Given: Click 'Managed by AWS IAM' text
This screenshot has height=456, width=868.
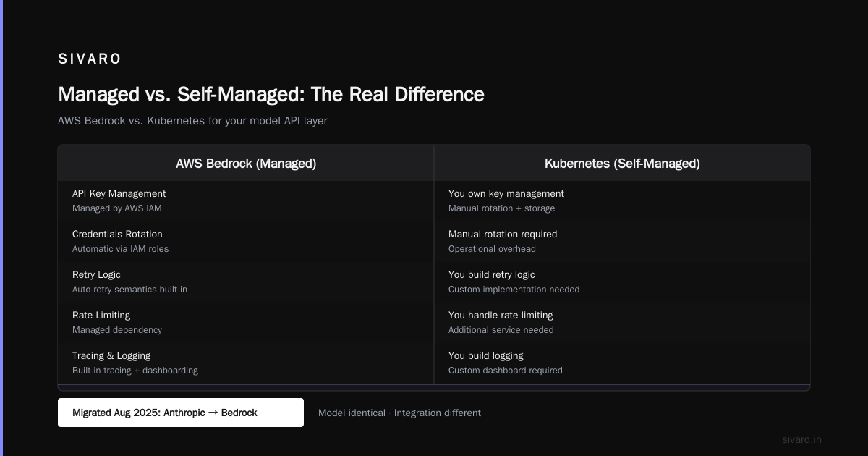Looking at the screenshot, I should pyautogui.click(x=117, y=208).
